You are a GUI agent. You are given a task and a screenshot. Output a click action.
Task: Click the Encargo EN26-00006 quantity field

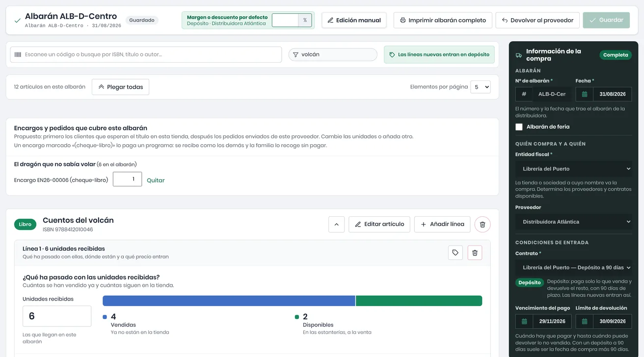pyautogui.click(x=127, y=179)
